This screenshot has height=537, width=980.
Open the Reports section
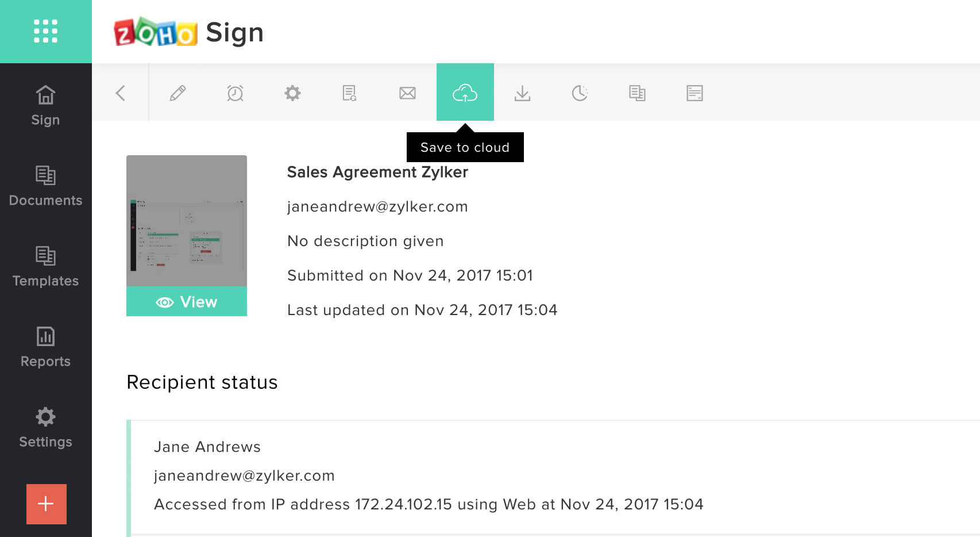pos(46,345)
